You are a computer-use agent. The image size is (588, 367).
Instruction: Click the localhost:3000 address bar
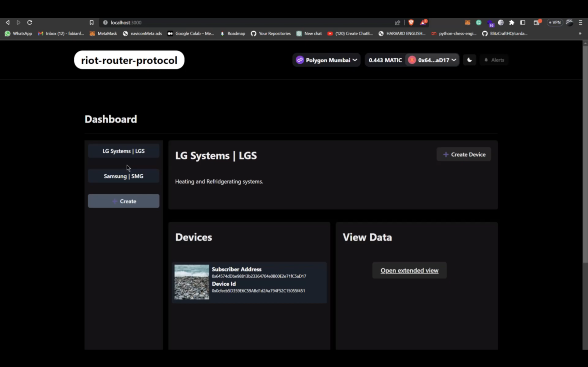pos(126,22)
